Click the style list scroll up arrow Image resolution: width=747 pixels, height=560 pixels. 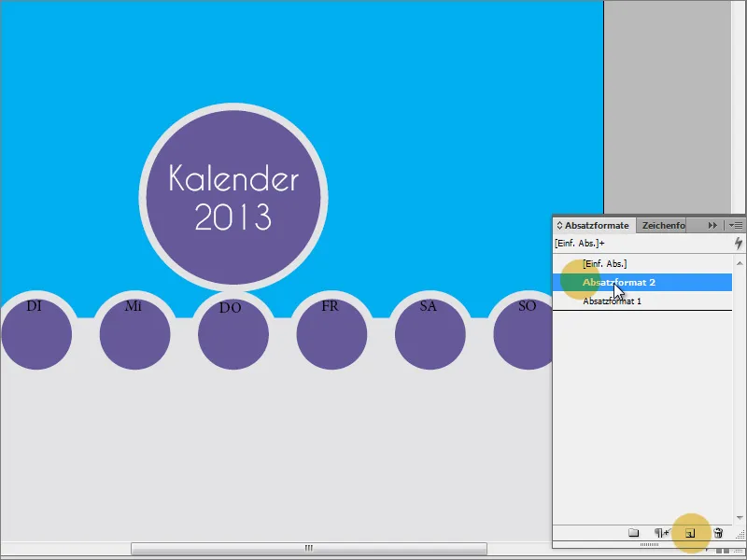[740, 263]
